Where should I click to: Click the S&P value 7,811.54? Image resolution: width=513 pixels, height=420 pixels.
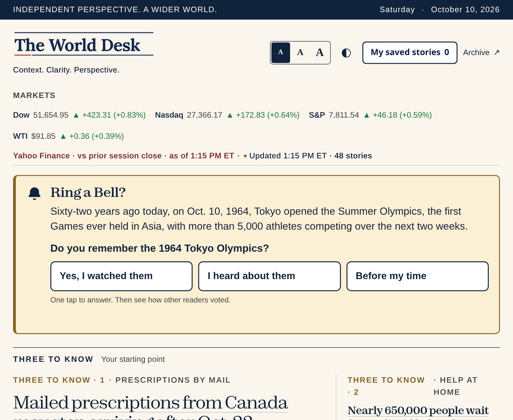344,115
